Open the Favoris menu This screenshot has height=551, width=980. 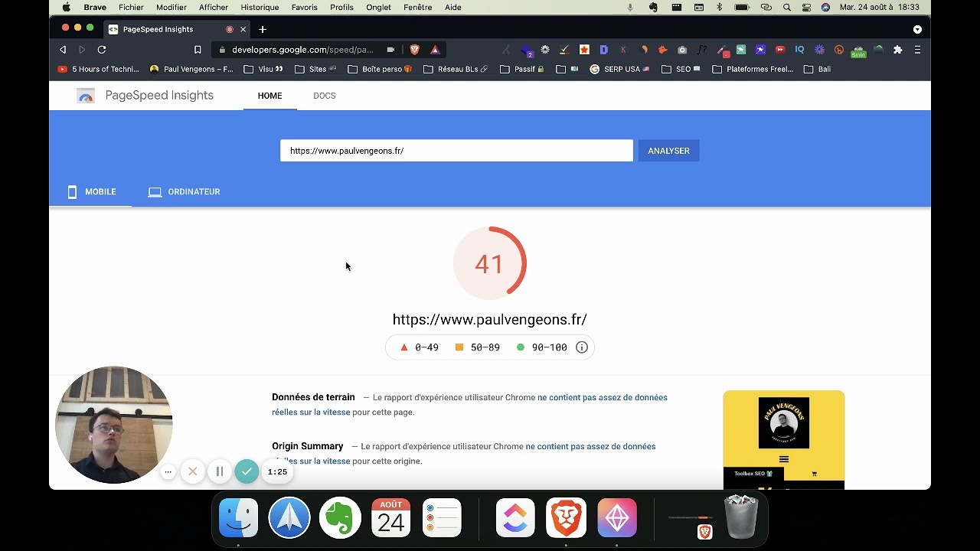tap(304, 7)
